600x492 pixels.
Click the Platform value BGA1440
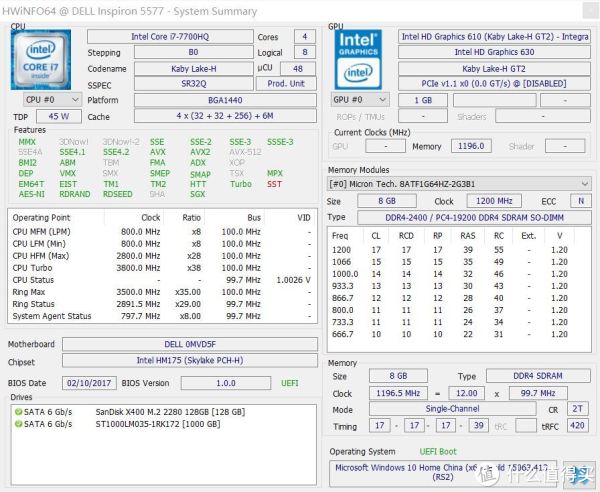225,100
